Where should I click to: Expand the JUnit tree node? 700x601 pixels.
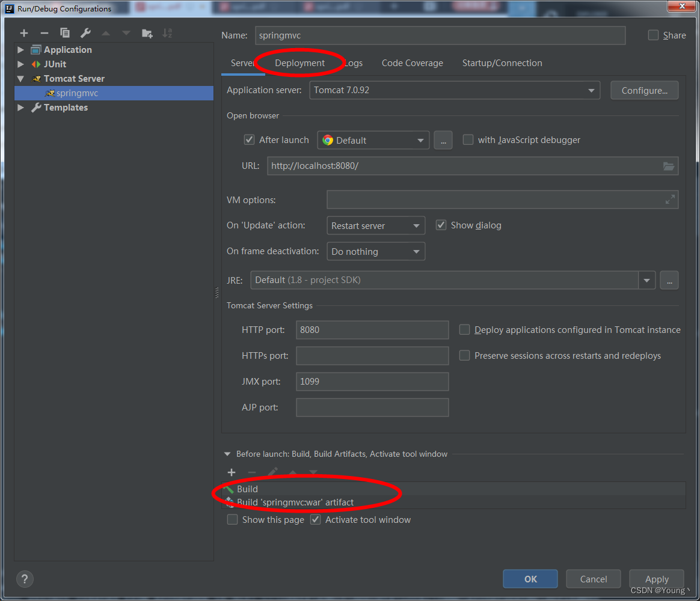click(x=20, y=64)
